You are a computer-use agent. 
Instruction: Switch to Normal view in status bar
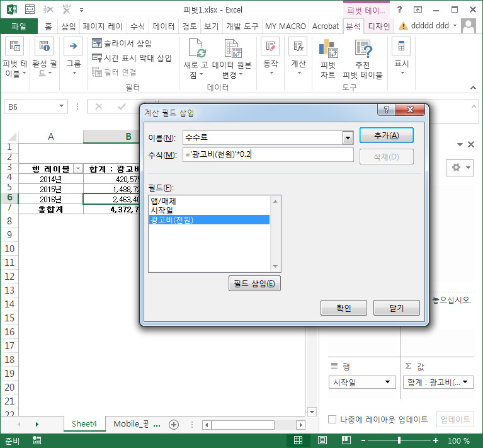tap(298, 440)
